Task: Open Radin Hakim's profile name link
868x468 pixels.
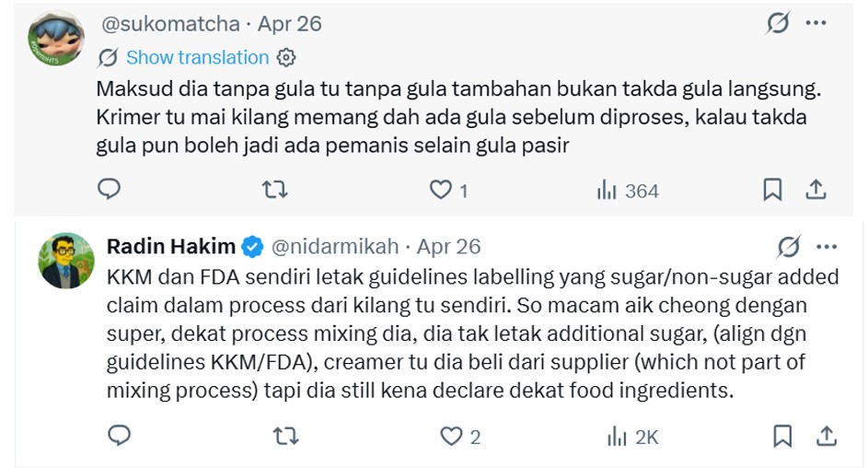Action: click(x=172, y=247)
